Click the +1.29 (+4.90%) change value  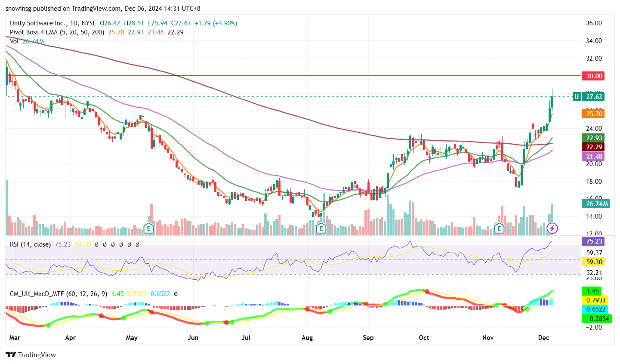point(216,23)
